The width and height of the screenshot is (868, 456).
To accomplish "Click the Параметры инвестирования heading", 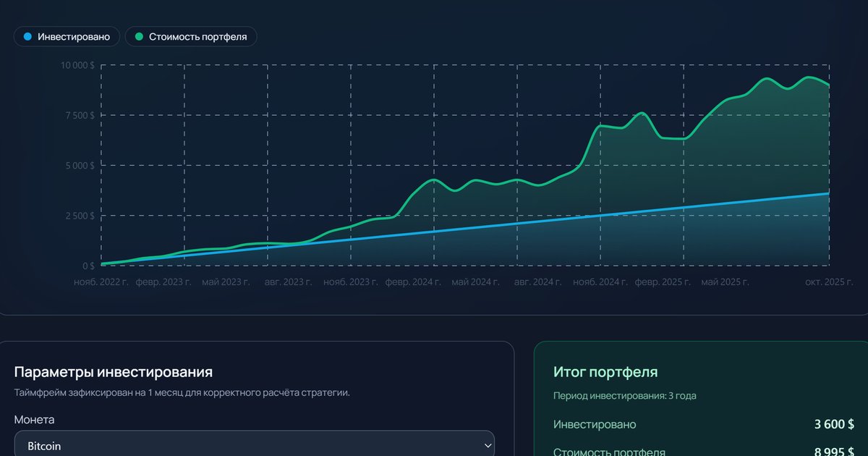I will click(113, 372).
